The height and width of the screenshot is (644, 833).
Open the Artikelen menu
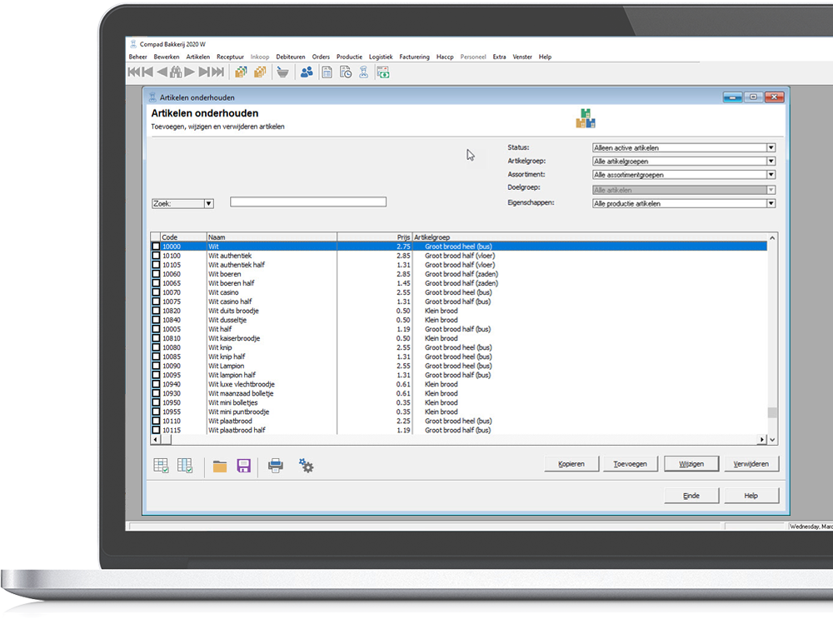(x=198, y=57)
